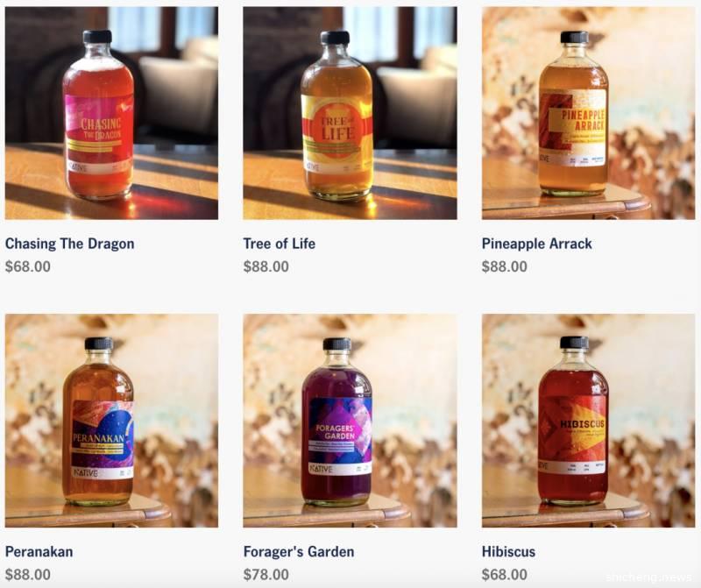The width and height of the screenshot is (701, 588).
Task: Open the Chasing The Dragon product image
Action: 111,113
